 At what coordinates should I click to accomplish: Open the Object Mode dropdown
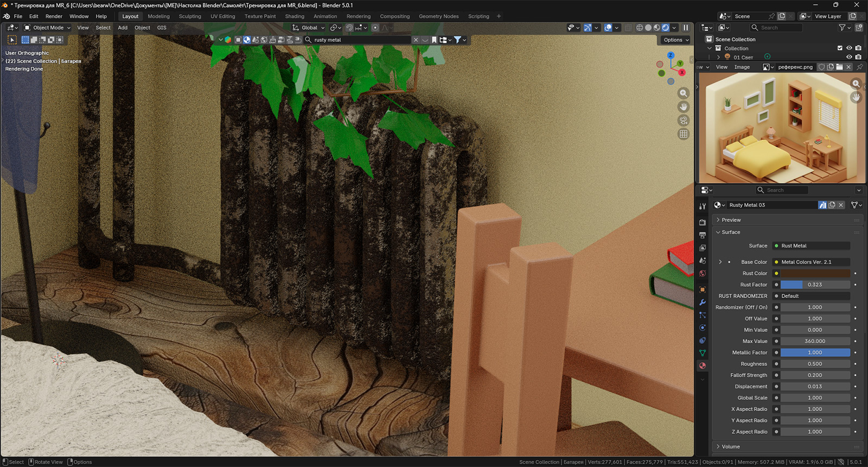tap(48, 28)
